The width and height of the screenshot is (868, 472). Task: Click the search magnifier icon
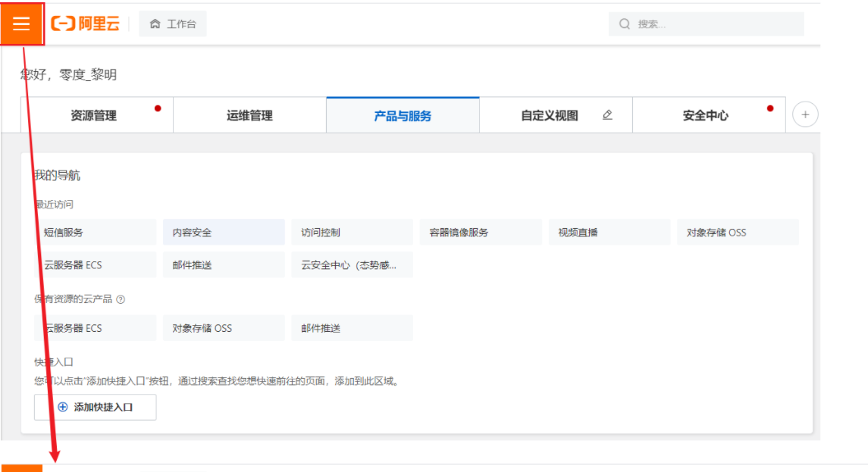[625, 23]
